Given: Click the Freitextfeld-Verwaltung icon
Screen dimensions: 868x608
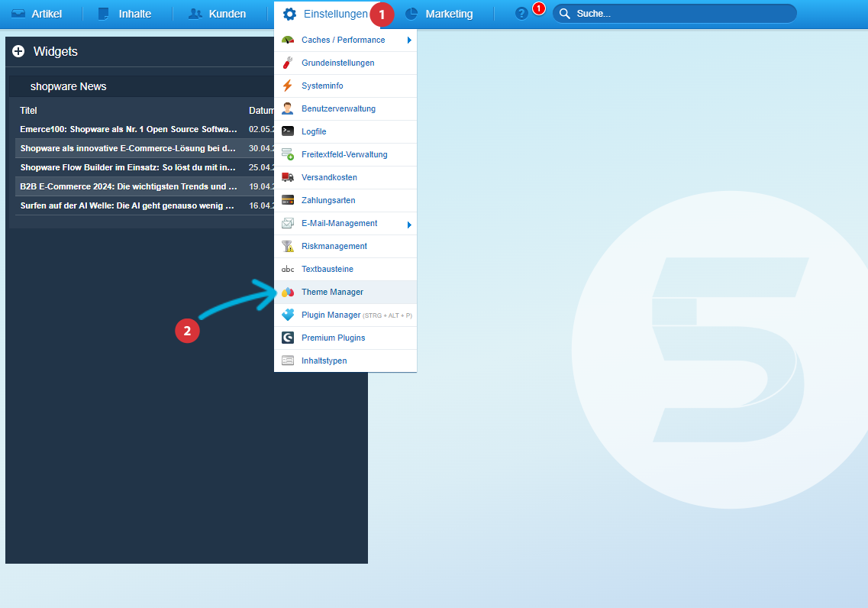Looking at the screenshot, I should click(287, 154).
